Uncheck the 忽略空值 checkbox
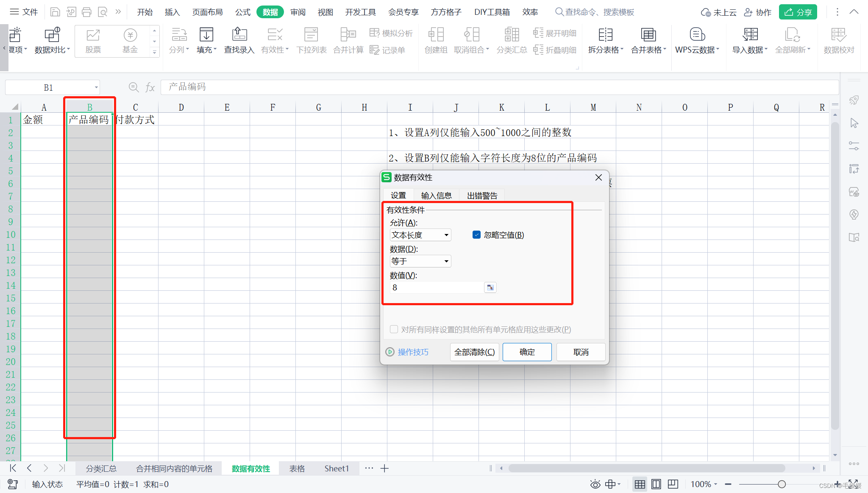This screenshot has width=868, height=493. [x=477, y=235]
